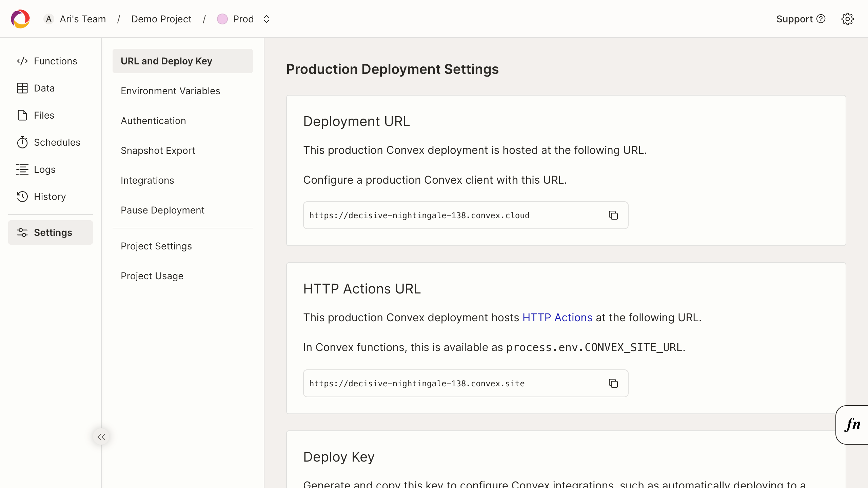This screenshot has height=488, width=868.
Task: Click process.env.CONVEX_SITE_URL code text
Action: pos(594,347)
